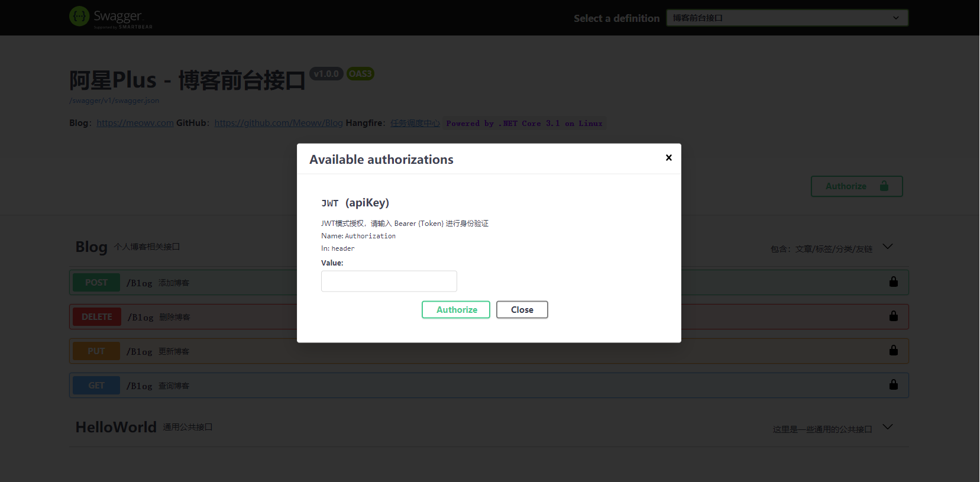This screenshot has width=980, height=482.
Task: Expand the GET /Blog operation
Action: pos(489,386)
